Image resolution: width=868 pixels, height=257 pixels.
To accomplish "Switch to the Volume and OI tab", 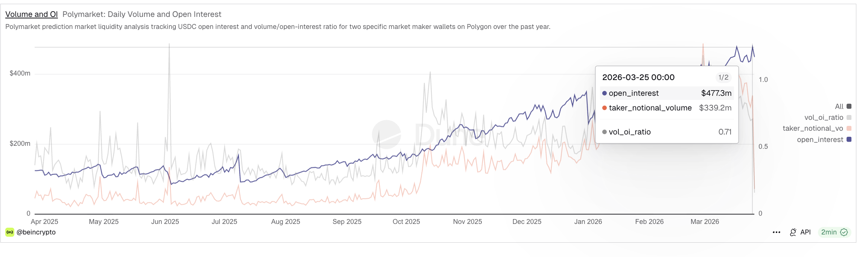I will [31, 14].
